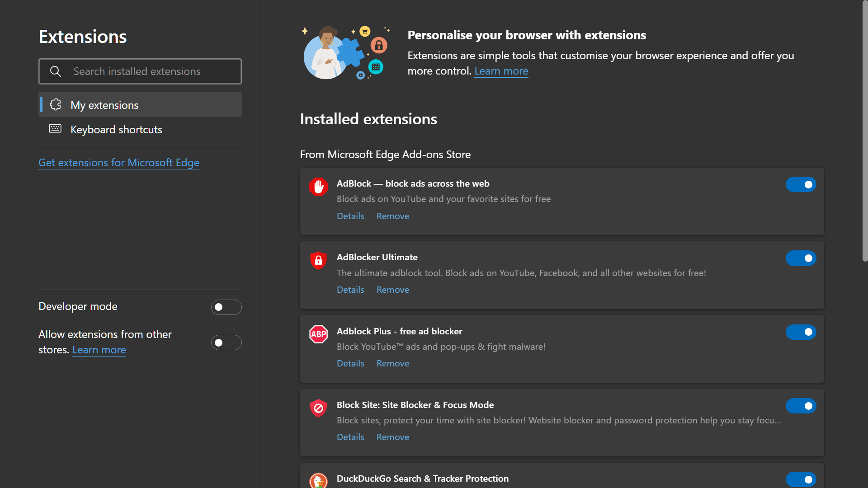Focus the Search installed extensions field

click(x=154, y=71)
